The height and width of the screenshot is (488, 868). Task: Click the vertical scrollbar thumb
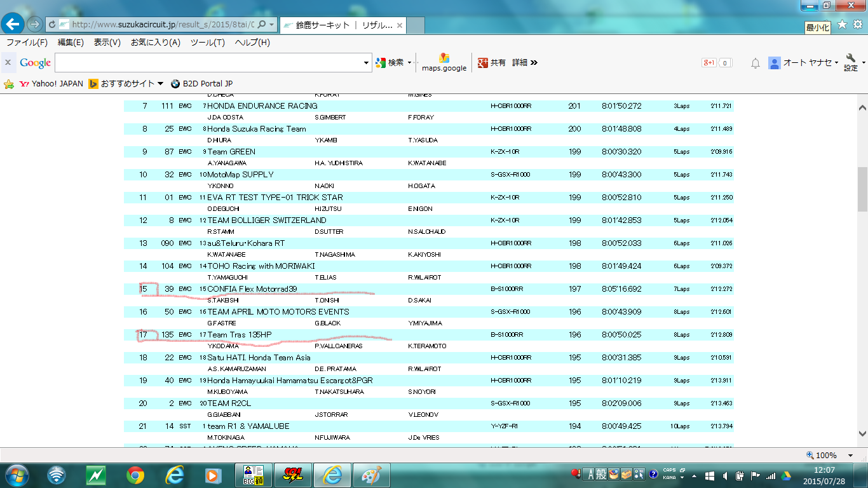pos(862,189)
